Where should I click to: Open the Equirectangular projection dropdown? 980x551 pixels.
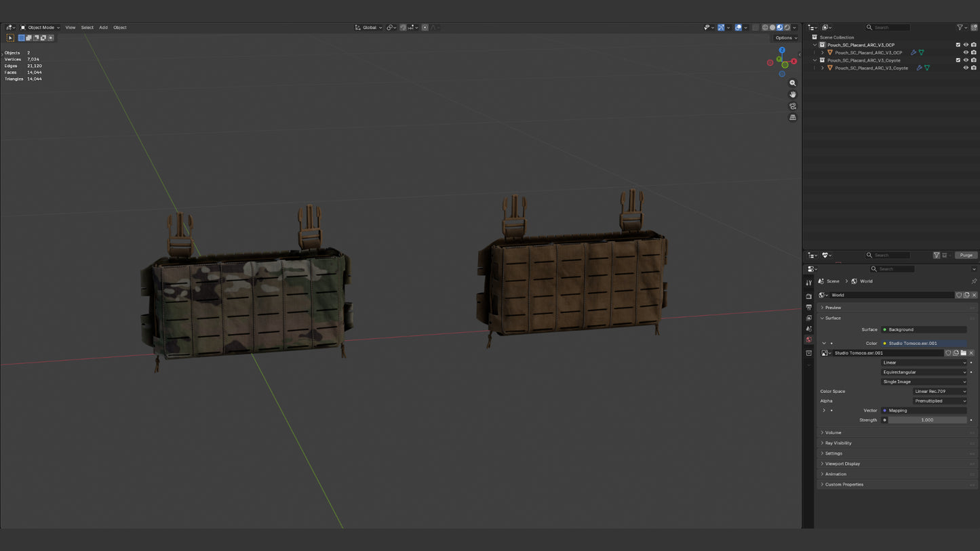[924, 372]
